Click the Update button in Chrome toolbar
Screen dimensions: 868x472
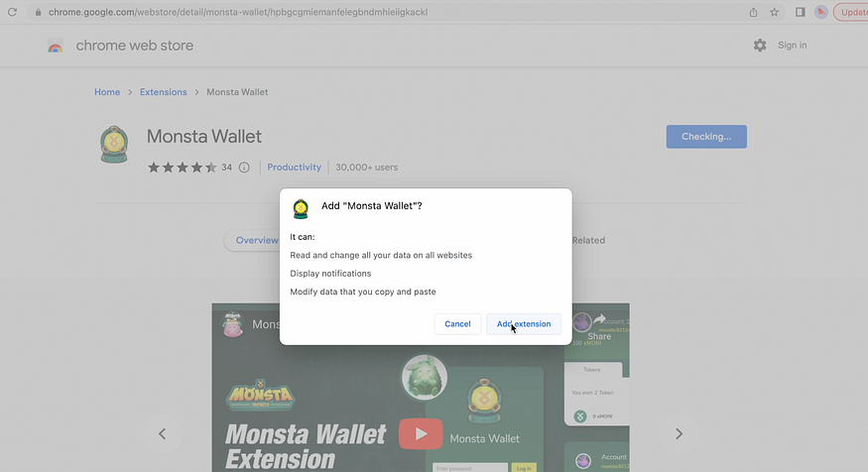(851, 12)
